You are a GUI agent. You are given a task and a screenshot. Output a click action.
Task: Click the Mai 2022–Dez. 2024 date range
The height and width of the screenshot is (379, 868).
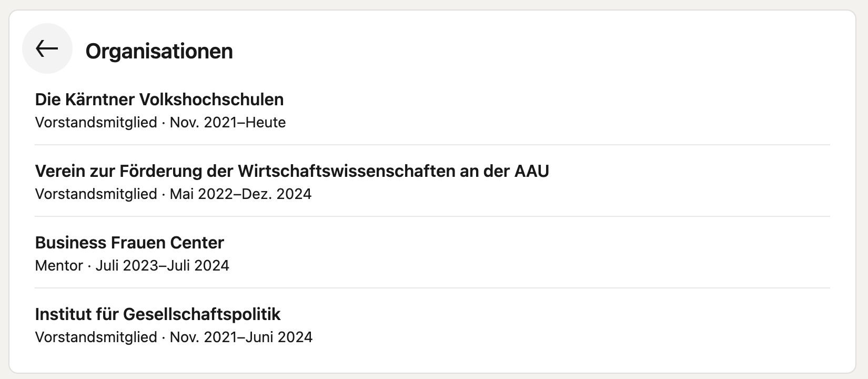[240, 194]
